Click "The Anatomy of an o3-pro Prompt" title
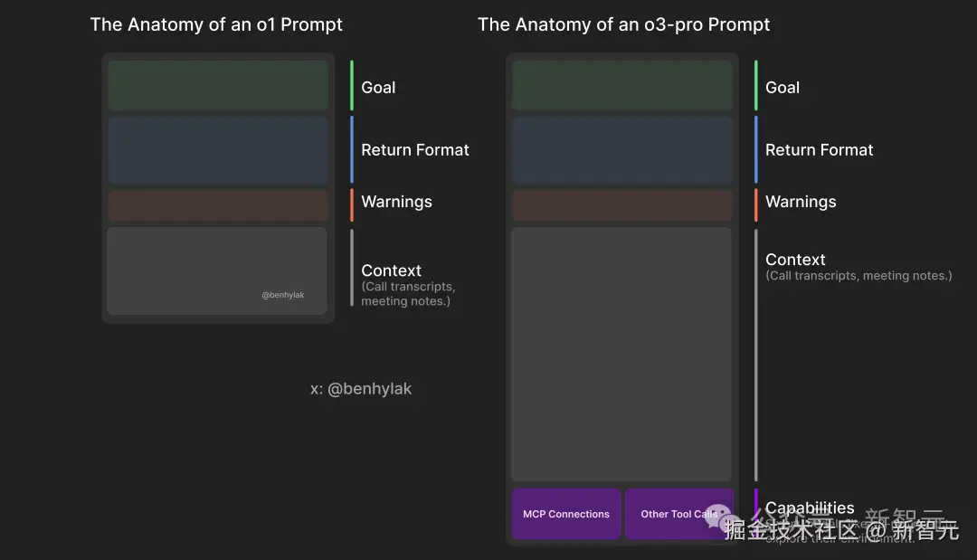 pos(623,25)
